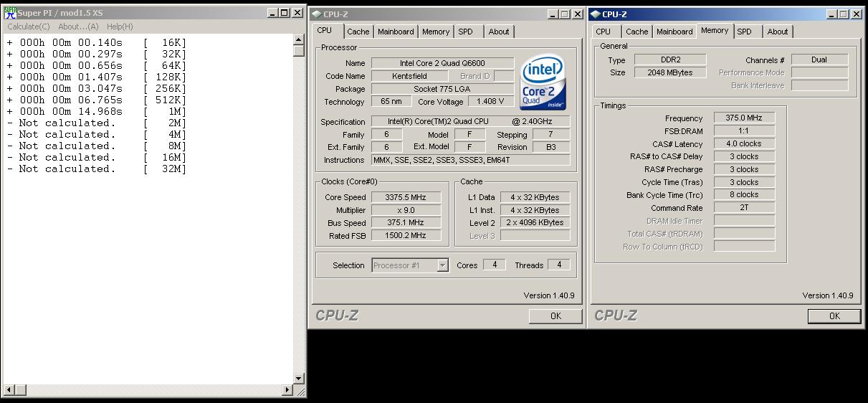
Task: Minimize the second CPU-Z window
Action: [x=831, y=14]
